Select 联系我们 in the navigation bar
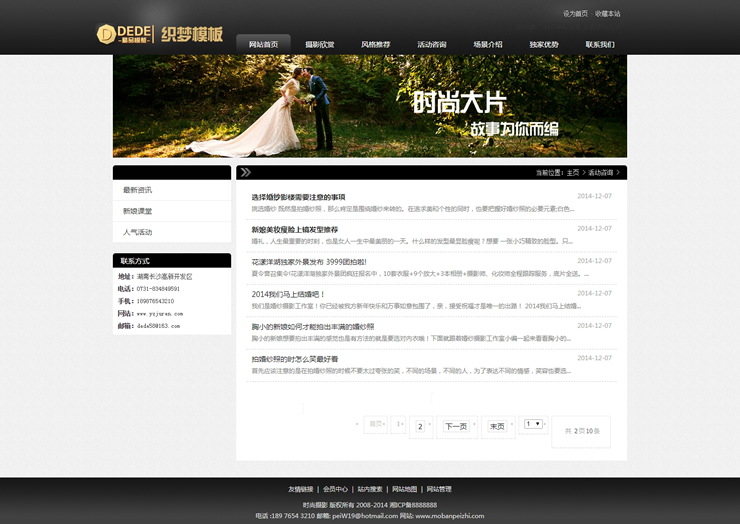 (x=600, y=45)
